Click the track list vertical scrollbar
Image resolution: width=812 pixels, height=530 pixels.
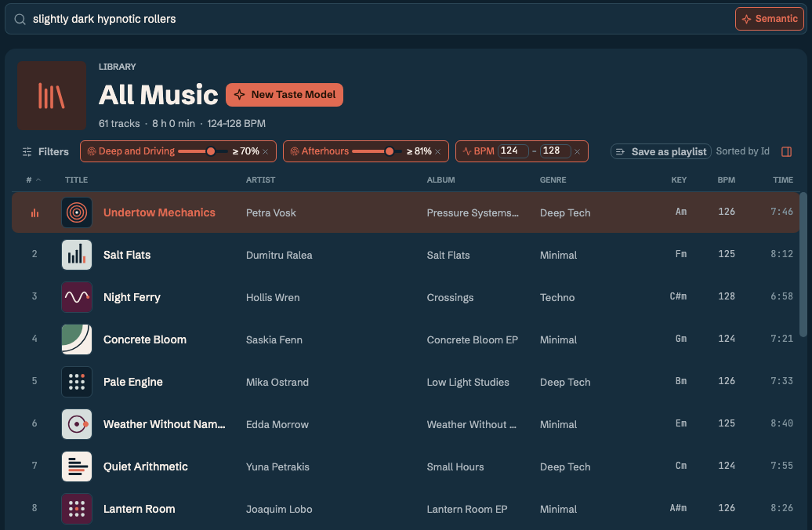click(803, 265)
